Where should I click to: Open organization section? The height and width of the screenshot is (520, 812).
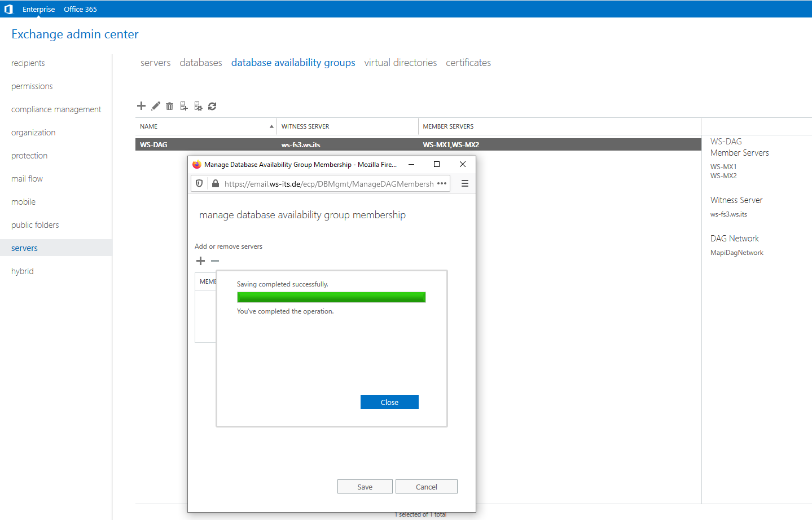[x=33, y=133]
